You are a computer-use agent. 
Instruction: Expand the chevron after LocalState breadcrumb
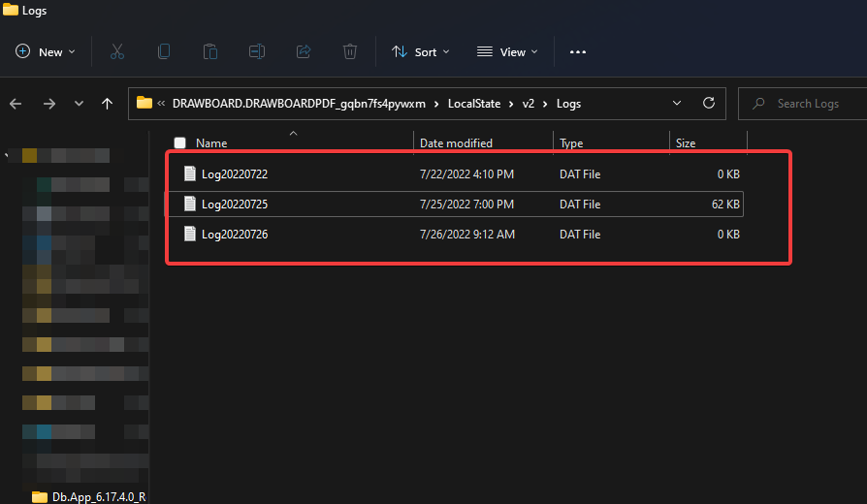point(511,104)
